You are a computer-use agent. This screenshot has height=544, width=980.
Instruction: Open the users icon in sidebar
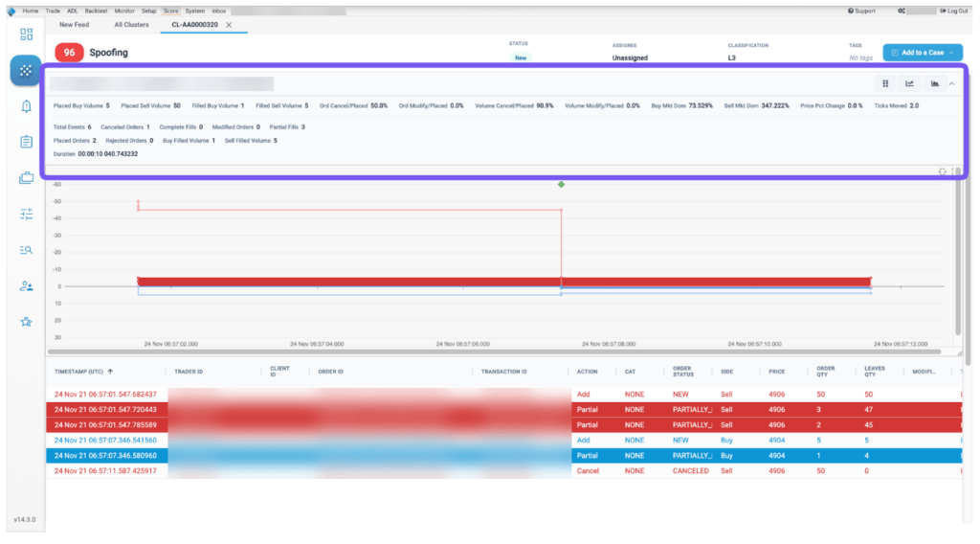pos(26,286)
